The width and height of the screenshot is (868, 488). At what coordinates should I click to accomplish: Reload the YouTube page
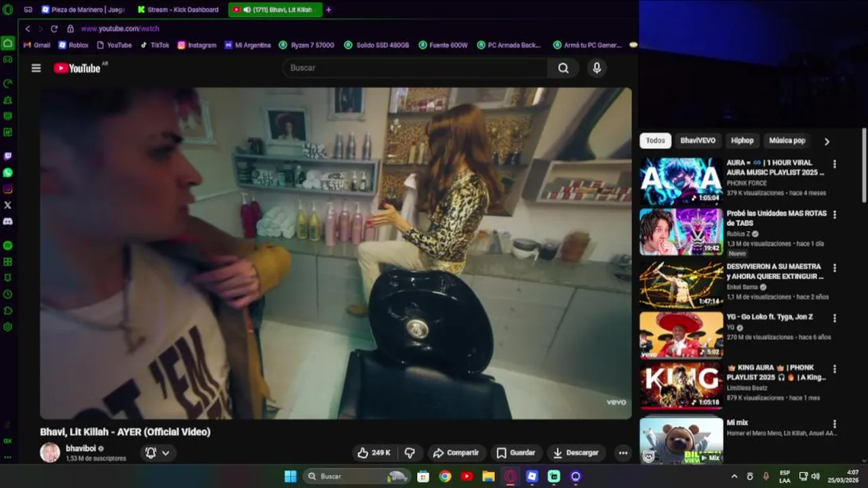point(54,28)
